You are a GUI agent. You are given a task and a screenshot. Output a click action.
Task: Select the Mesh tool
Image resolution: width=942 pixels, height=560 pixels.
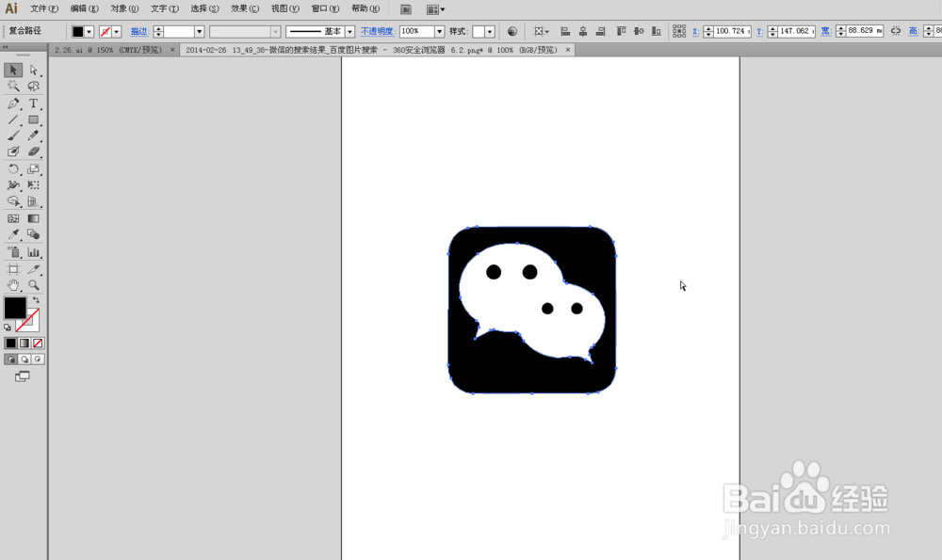(x=13, y=218)
